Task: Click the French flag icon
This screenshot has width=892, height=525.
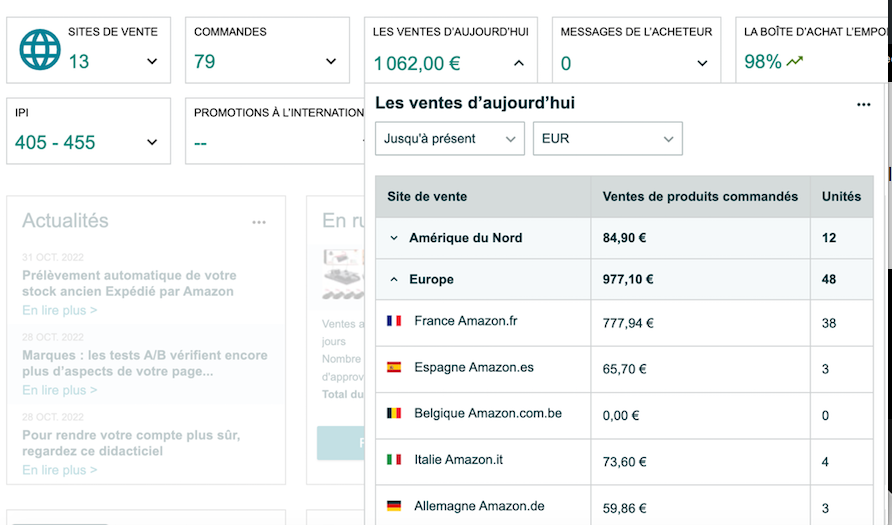Action: (394, 321)
